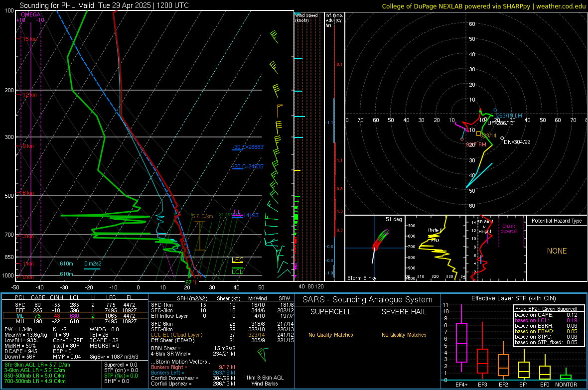
Task: Click the Storm Slinky panel label
Action: tap(361, 278)
